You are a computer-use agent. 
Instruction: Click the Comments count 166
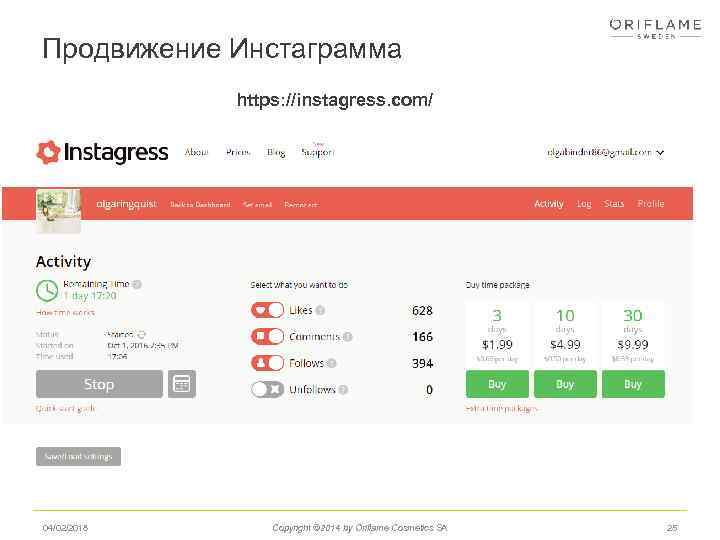click(x=422, y=337)
